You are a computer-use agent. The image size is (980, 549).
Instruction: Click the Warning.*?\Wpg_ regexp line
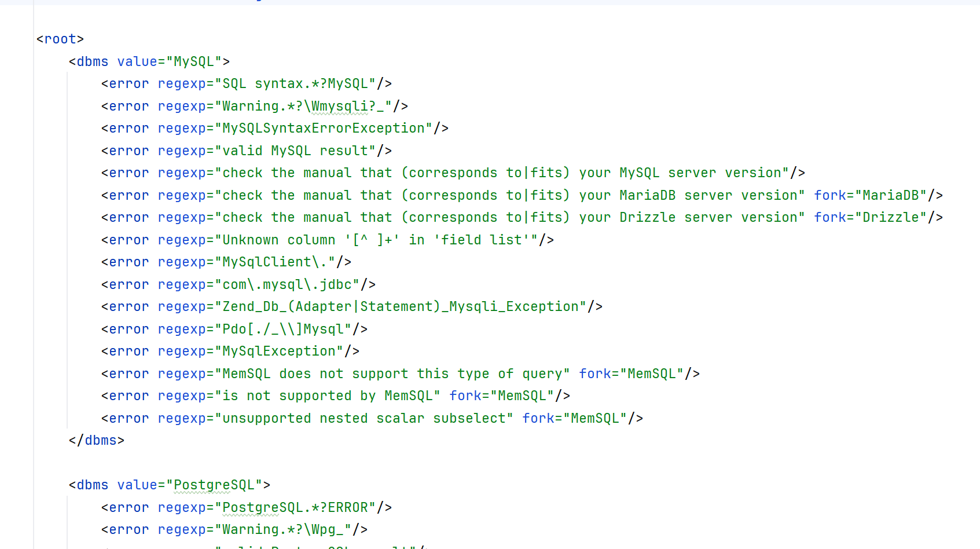click(234, 529)
